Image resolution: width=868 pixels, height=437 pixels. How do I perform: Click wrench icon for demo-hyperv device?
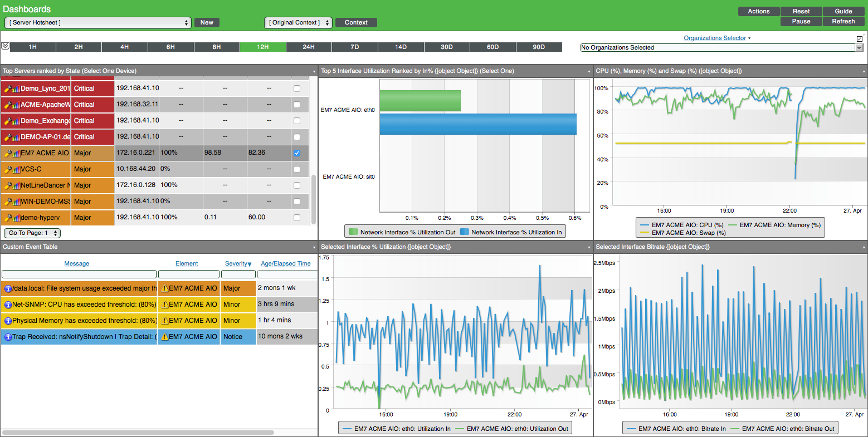[x=7, y=217]
